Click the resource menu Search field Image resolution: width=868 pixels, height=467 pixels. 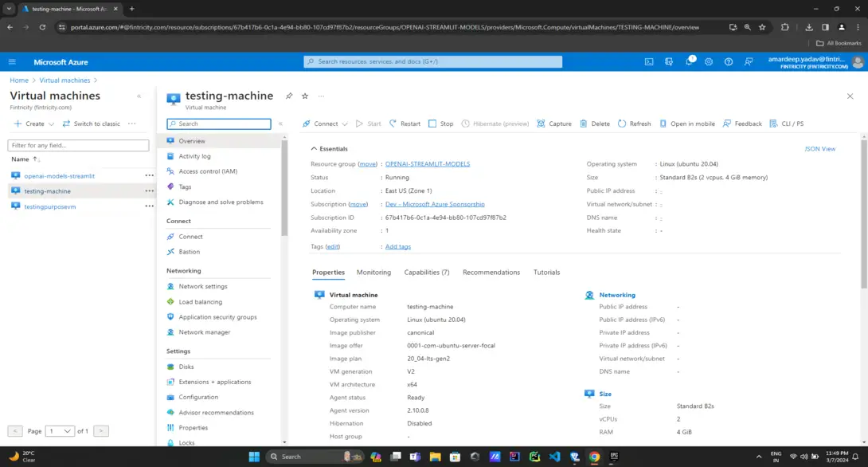pos(219,124)
